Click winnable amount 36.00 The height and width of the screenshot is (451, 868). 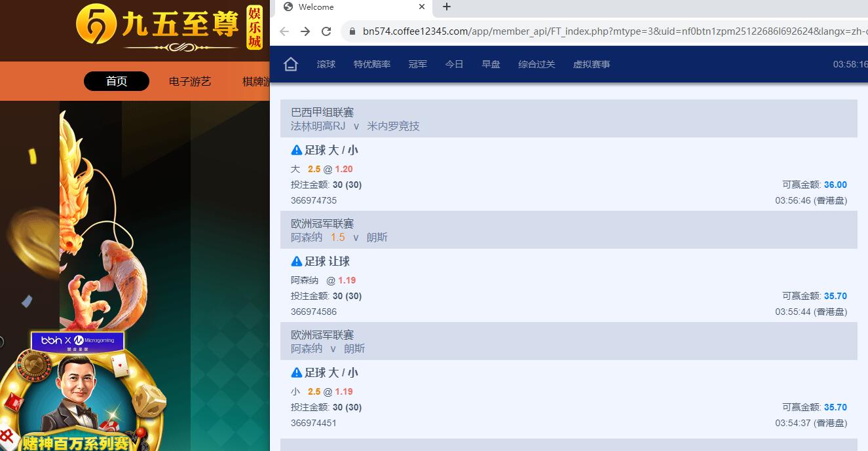pyautogui.click(x=835, y=185)
